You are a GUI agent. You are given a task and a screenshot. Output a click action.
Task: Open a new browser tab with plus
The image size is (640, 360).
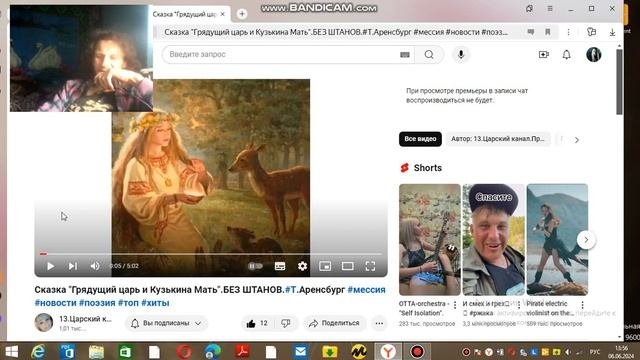click(242, 14)
